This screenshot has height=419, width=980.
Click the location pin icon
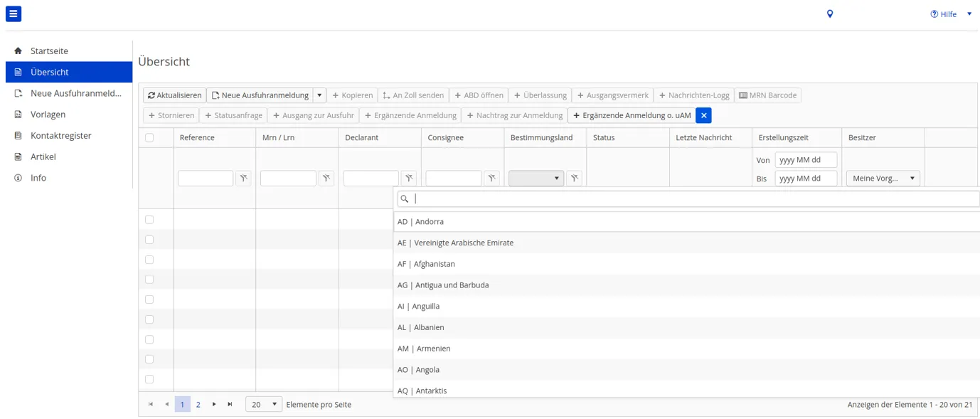coord(829,14)
